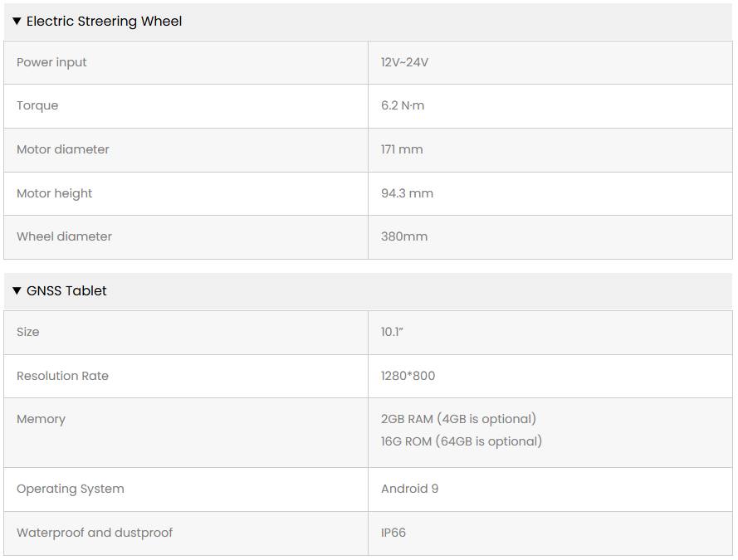Click the GNSS Tablet header title
Viewport: 738px width, 560px height.
66,291
